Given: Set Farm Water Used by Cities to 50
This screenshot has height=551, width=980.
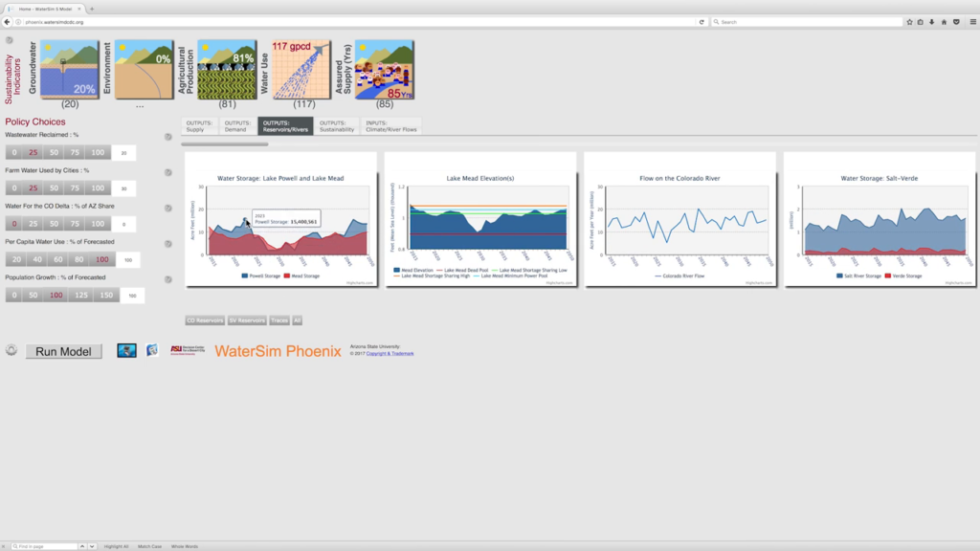Looking at the screenshot, I should (x=54, y=188).
